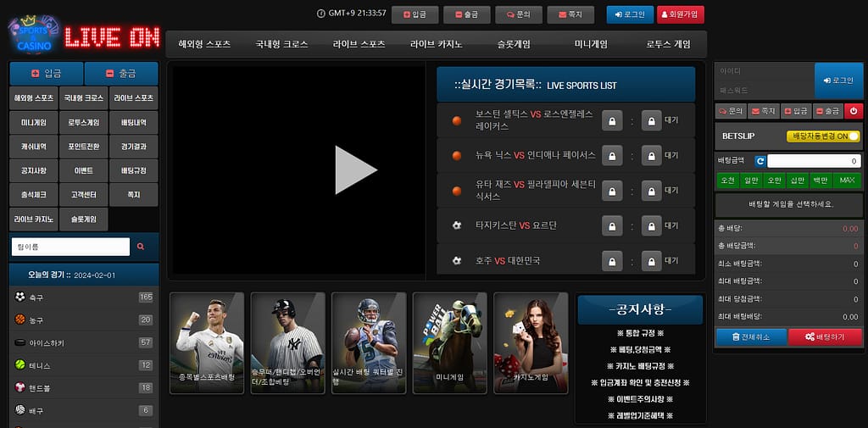Click the red 회원가입 button in header

(680, 14)
